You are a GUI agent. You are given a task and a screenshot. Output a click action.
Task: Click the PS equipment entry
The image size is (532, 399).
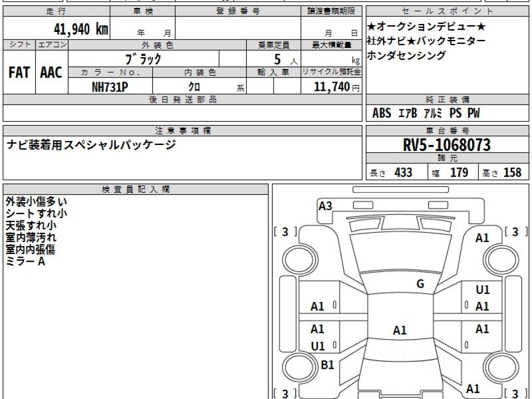tap(455, 113)
